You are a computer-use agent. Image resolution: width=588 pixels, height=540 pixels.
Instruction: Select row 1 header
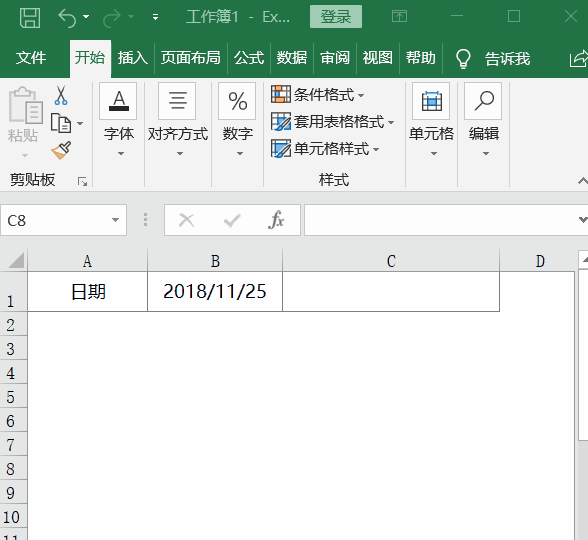tap(14, 292)
